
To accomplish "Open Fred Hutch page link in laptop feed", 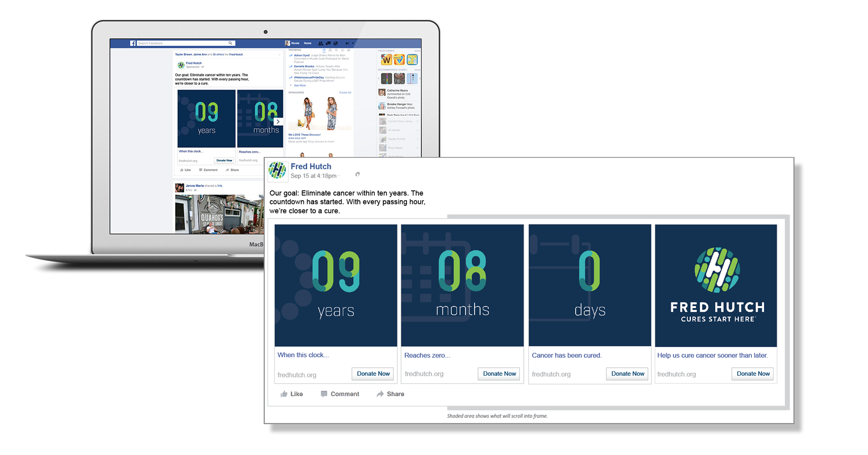I will coord(194,63).
